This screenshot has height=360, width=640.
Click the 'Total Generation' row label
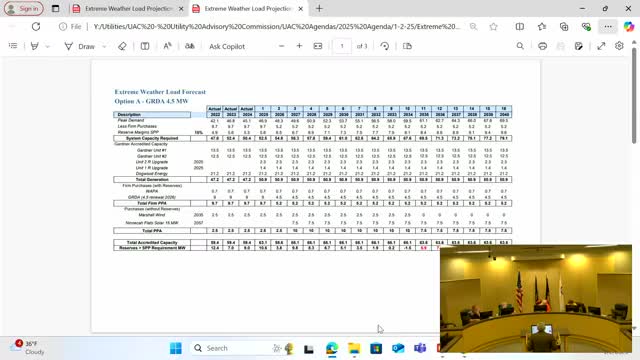[152, 180]
